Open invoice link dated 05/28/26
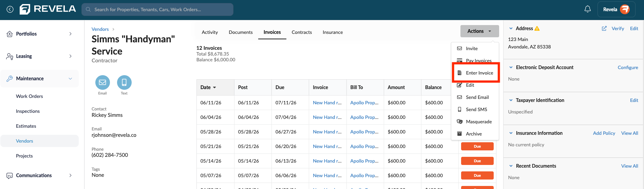This screenshot has width=644, height=189. pos(327,132)
